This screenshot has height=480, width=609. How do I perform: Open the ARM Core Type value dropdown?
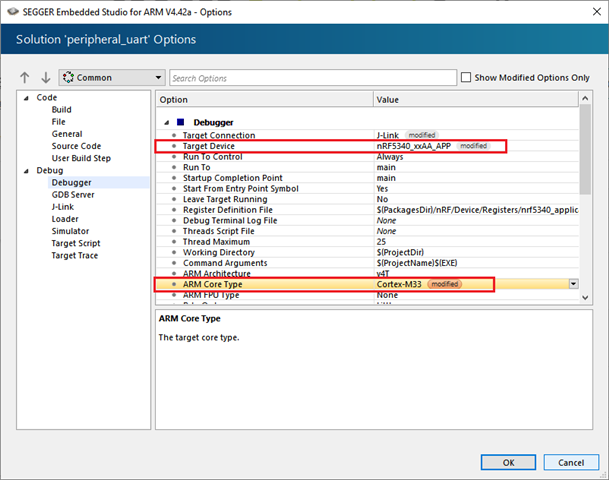(x=573, y=284)
